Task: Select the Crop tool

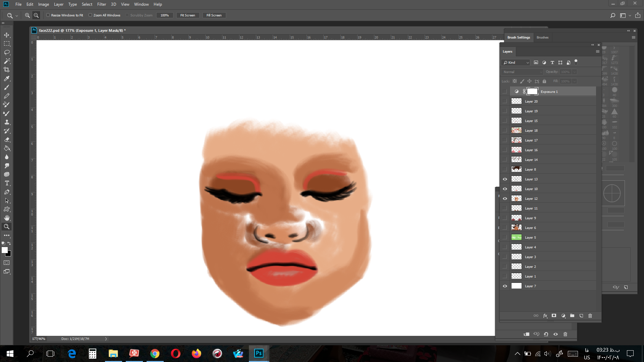Action: [x=7, y=70]
